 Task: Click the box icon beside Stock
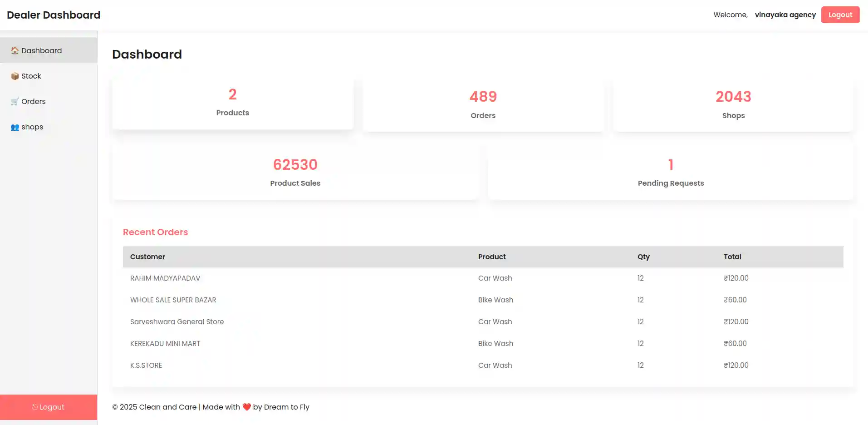pyautogui.click(x=15, y=76)
